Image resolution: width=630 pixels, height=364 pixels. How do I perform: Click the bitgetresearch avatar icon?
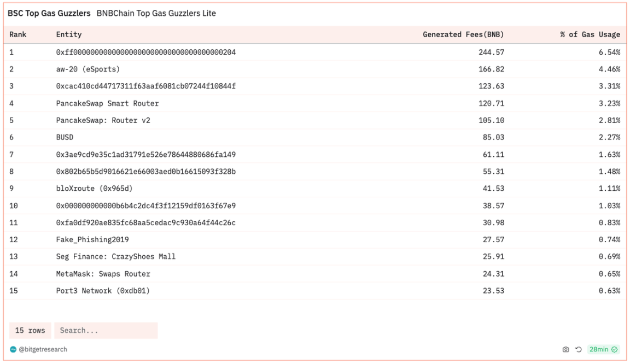tap(13, 349)
